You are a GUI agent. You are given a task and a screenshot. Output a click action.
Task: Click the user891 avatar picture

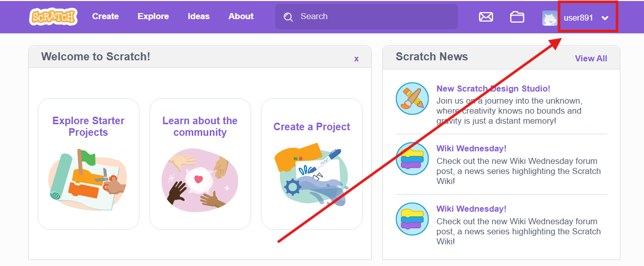tap(549, 18)
